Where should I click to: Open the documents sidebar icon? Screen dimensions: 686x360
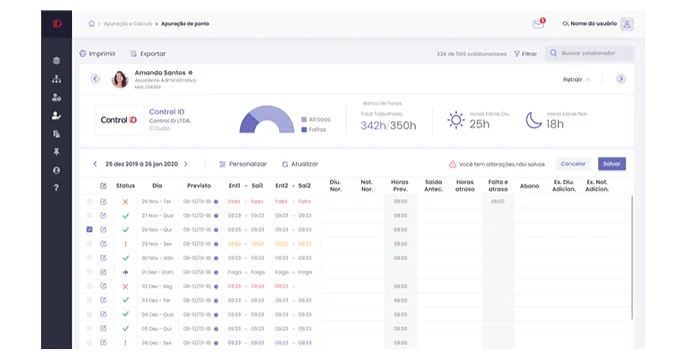(x=56, y=134)
